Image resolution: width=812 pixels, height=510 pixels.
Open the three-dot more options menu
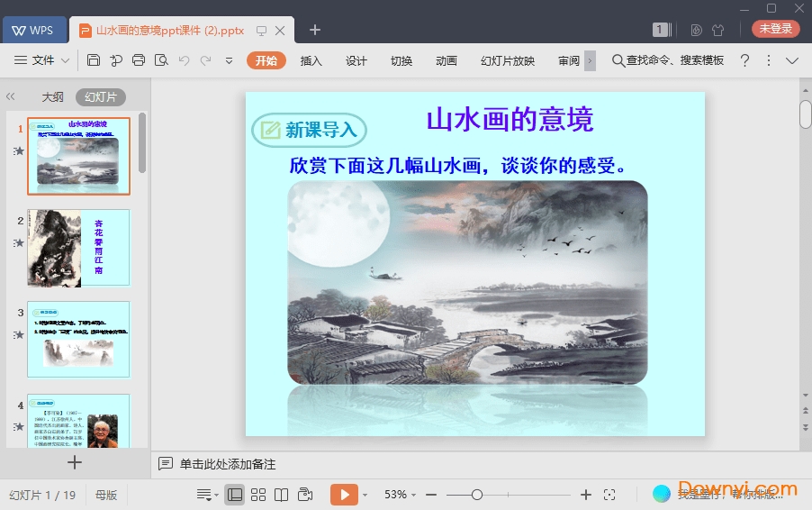pyautogui.click(x=769, y=60)
